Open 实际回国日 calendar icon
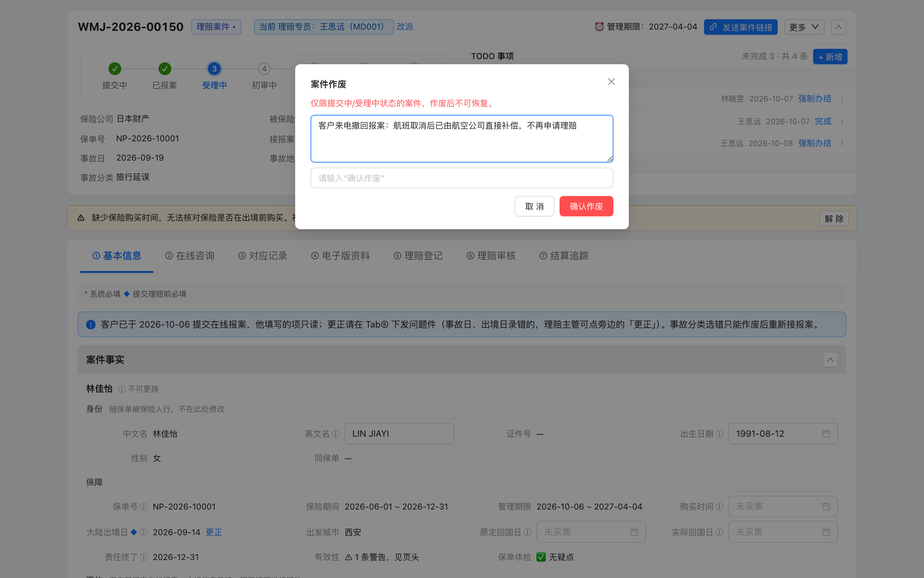 826,532
